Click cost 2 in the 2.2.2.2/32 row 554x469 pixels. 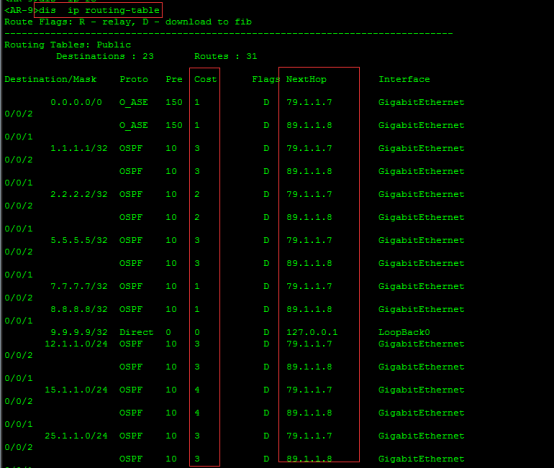[197, 194]
